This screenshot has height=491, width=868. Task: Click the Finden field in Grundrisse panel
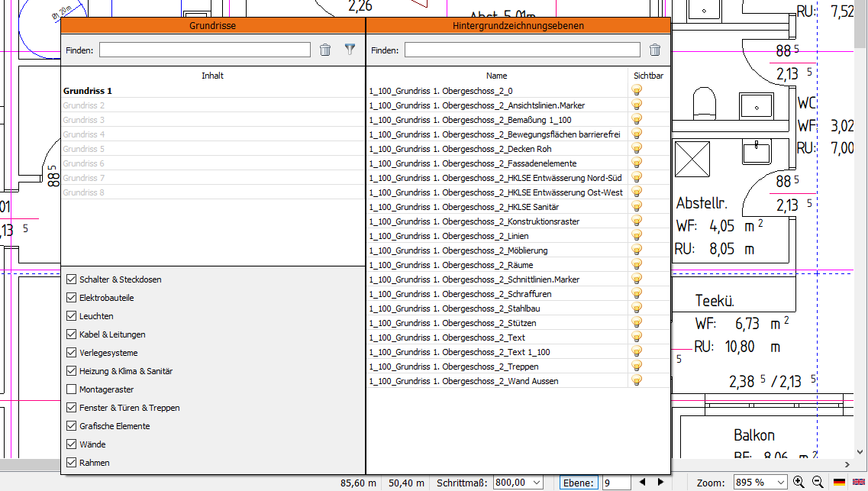point(205,50)
